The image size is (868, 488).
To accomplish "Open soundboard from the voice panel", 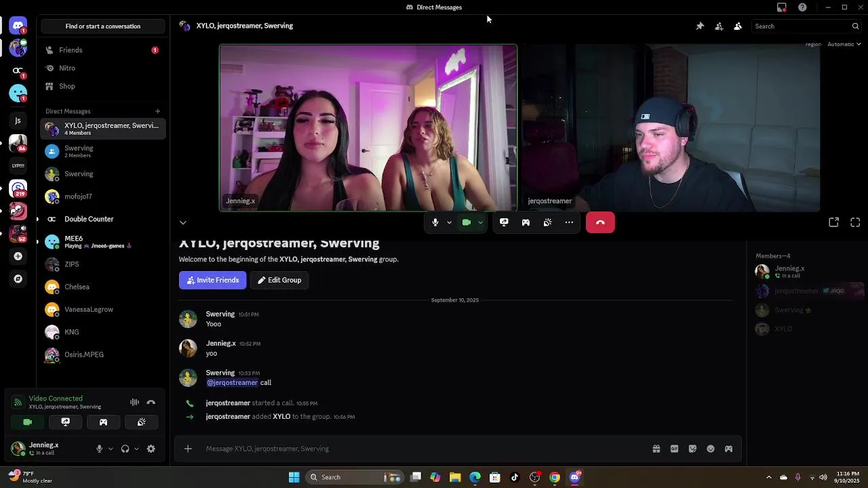I will [x=141, y=422].
